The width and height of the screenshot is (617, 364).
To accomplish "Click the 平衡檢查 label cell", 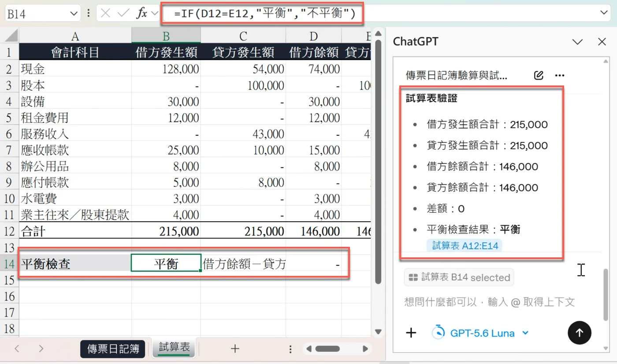I will (75, 264).
